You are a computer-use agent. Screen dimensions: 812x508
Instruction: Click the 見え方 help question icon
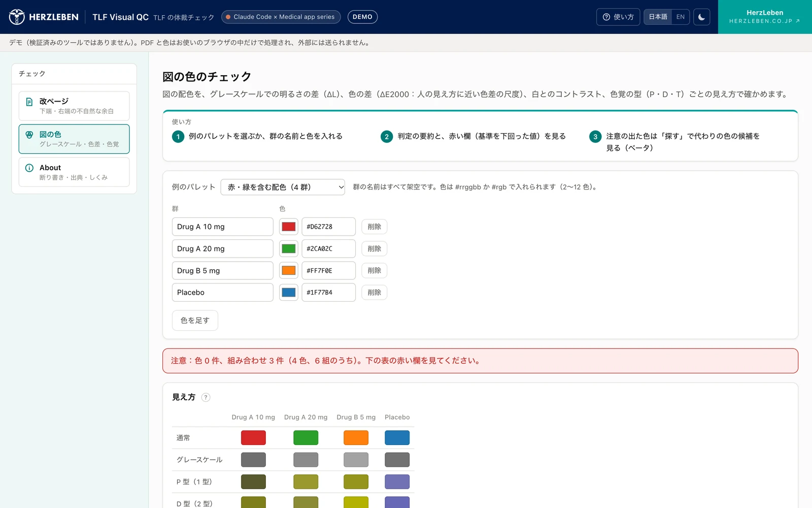(x=206, y=397)
